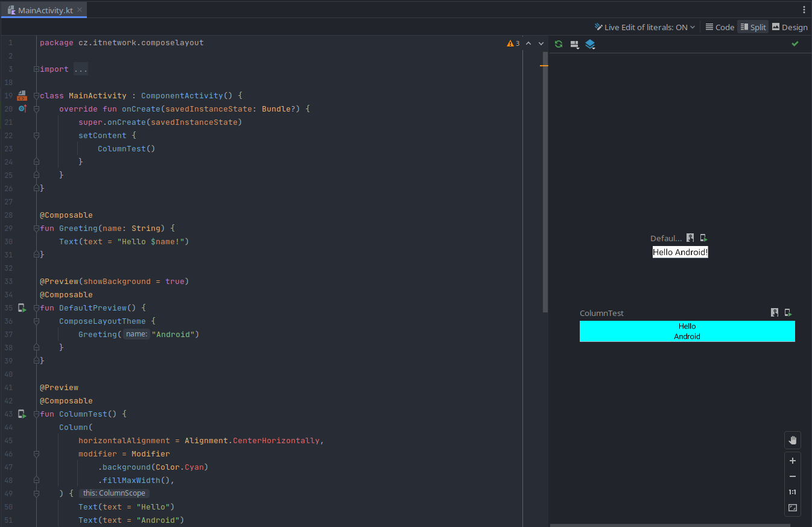Open the kebab menu at top right
This screenshot has height=527, width=812.
coord(804,10)
